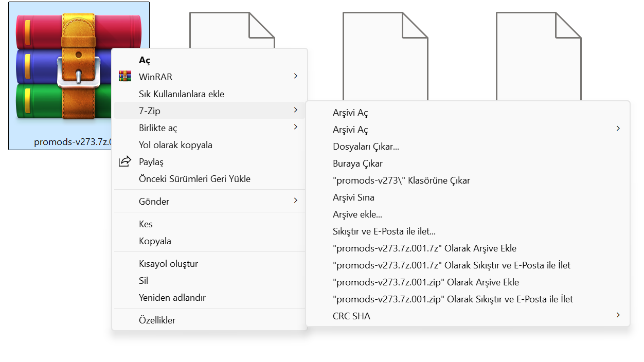Click Yeniden adlandır to rename
Image resolution: width=644 pixels, height=362 pixels.
point(172,298)
